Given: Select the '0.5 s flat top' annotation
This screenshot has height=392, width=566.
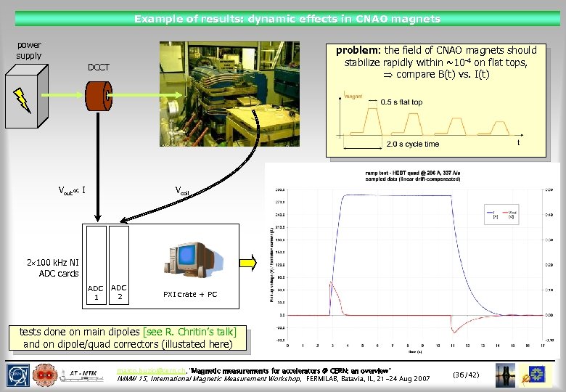Looking at the screenshot, I should [401, 102].
